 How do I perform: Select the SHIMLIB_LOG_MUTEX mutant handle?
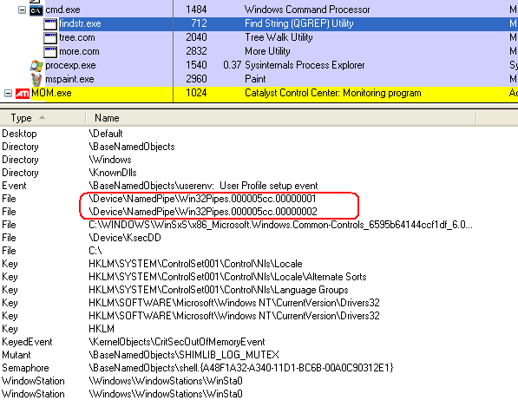[184, 355]
